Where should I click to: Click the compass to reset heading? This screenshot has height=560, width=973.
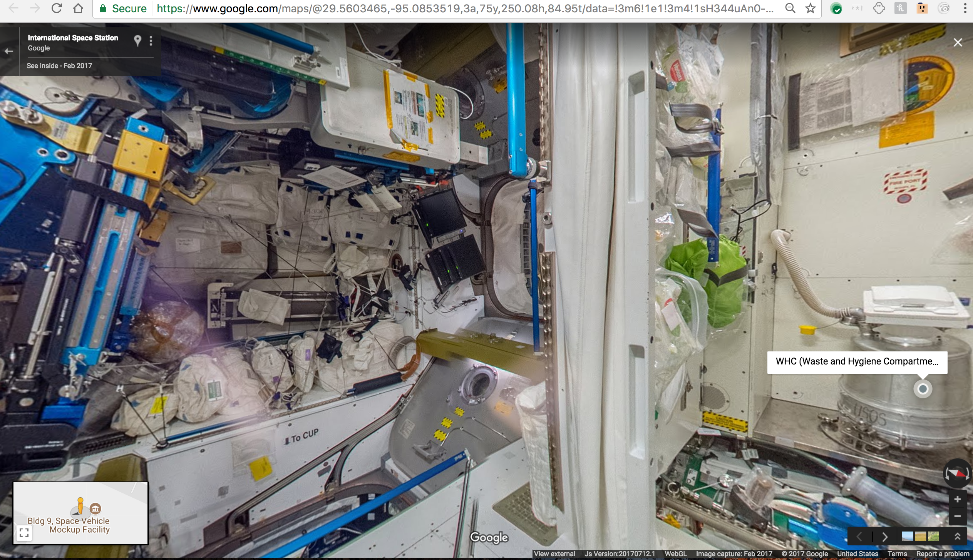[x=957, y=473]
